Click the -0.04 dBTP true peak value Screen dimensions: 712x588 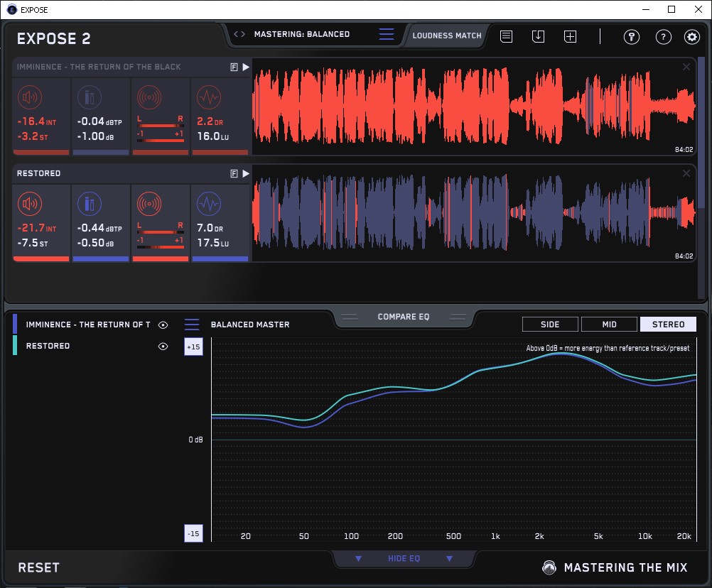tap(99, 121)
